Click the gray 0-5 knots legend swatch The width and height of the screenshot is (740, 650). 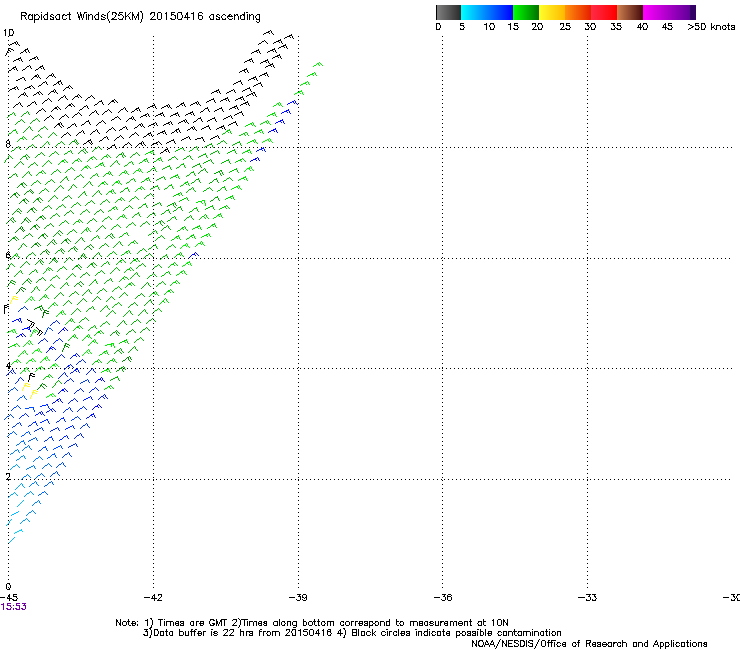coord(448,12)
